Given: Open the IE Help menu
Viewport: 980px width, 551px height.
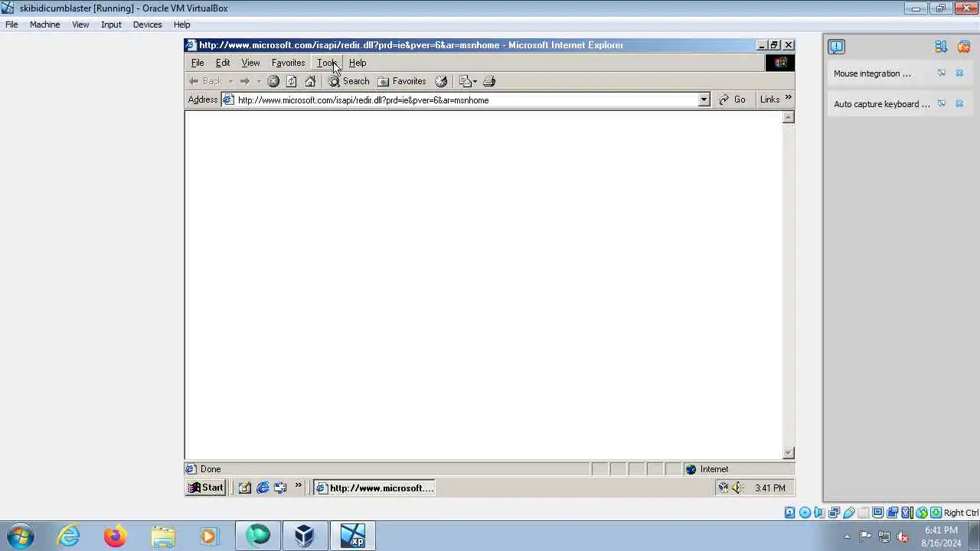Looking at the screenshot, I should 358,63.
